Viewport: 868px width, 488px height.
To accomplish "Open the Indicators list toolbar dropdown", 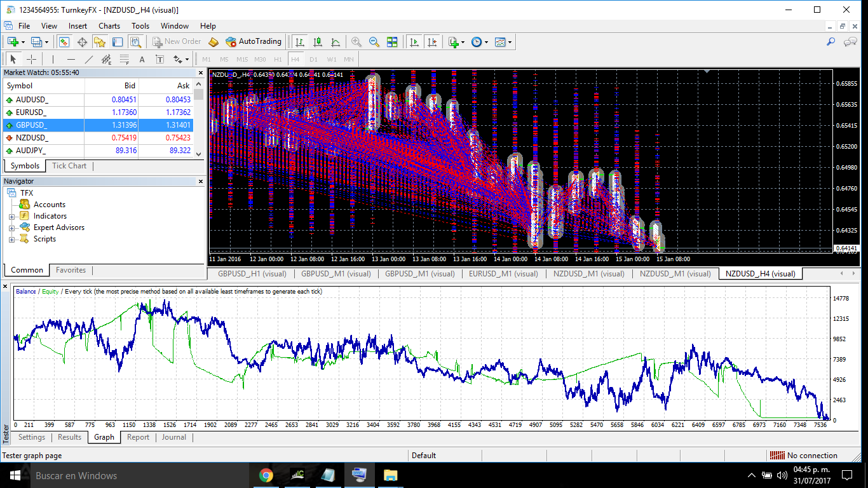I will pyautogui.click(x=456, y=42).
